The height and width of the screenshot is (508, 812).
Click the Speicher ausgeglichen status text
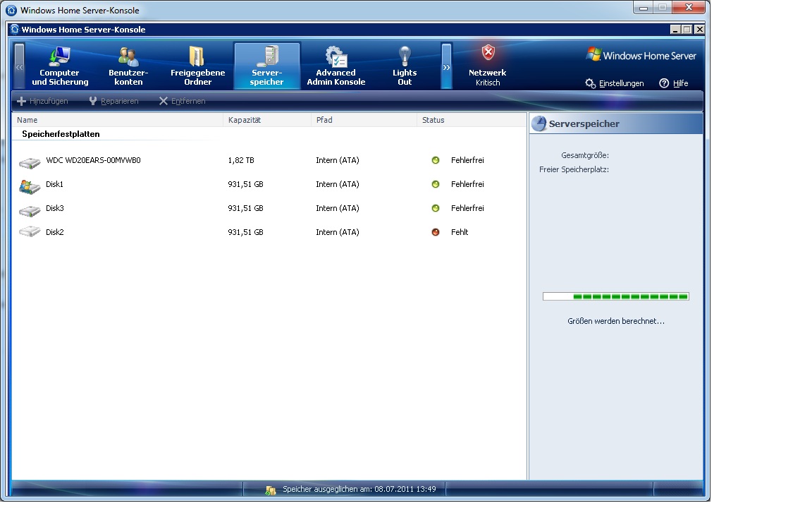coord(359,489)
